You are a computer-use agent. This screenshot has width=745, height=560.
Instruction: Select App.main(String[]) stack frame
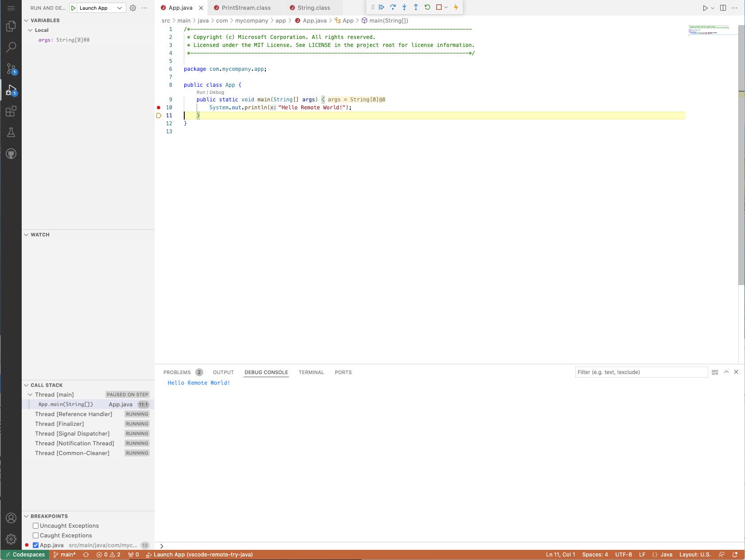[x=88, y=405]
